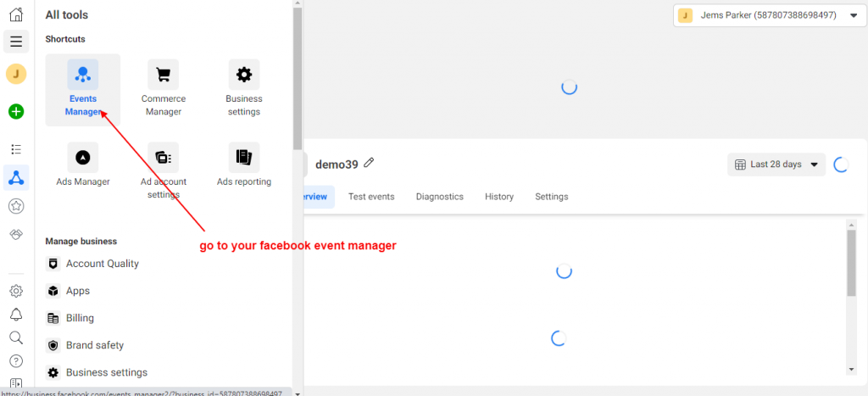
Task: Click the Manage business heading
Action: [81, 242]
